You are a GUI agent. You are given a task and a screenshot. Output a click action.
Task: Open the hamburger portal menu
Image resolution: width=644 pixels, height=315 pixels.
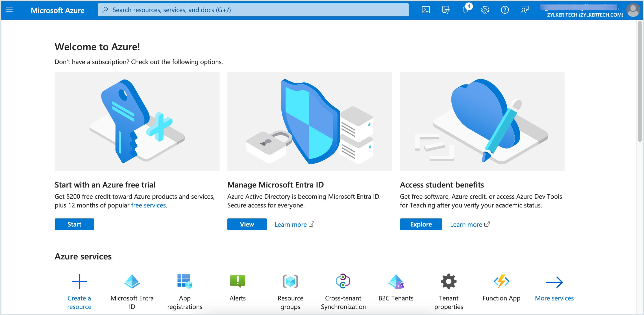point(9,10)
